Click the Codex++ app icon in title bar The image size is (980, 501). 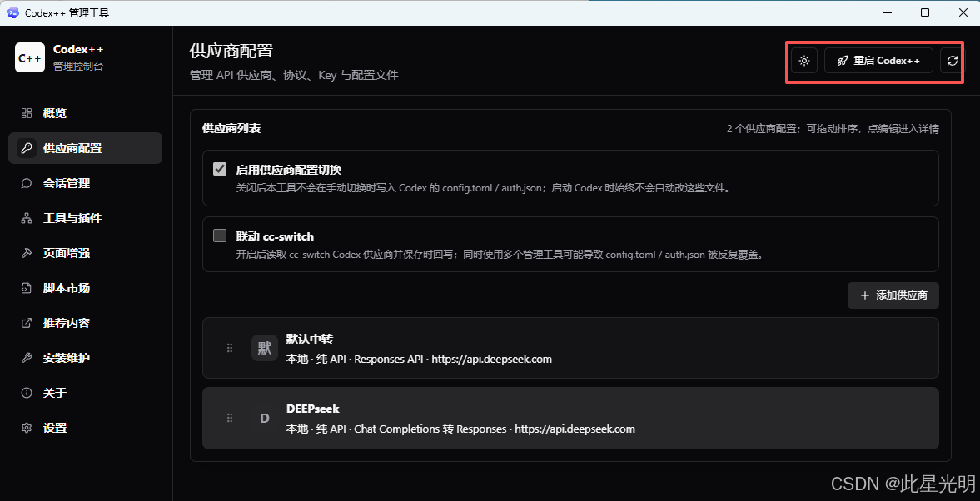pyautogui.click(x=12, y=12)
